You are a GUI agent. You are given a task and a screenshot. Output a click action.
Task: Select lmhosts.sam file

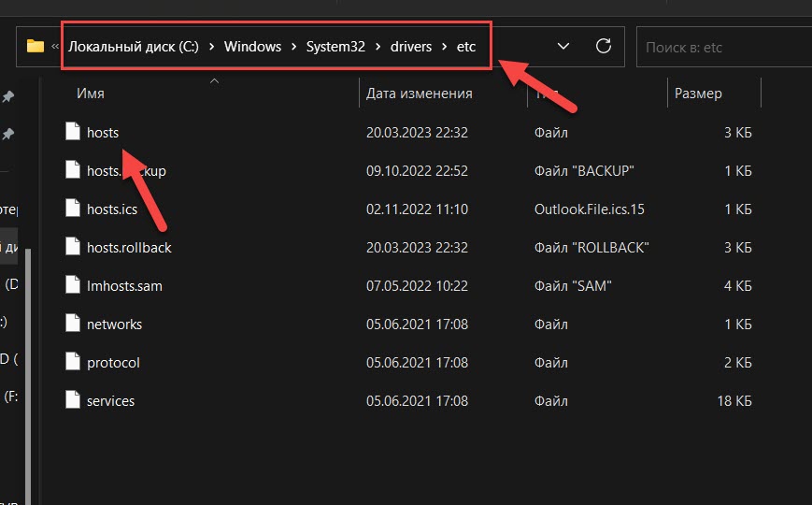(124, 286)
